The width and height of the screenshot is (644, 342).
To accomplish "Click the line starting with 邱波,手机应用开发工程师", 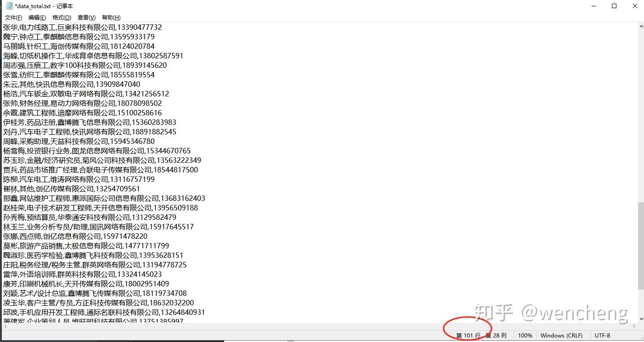I will [104, 312].
